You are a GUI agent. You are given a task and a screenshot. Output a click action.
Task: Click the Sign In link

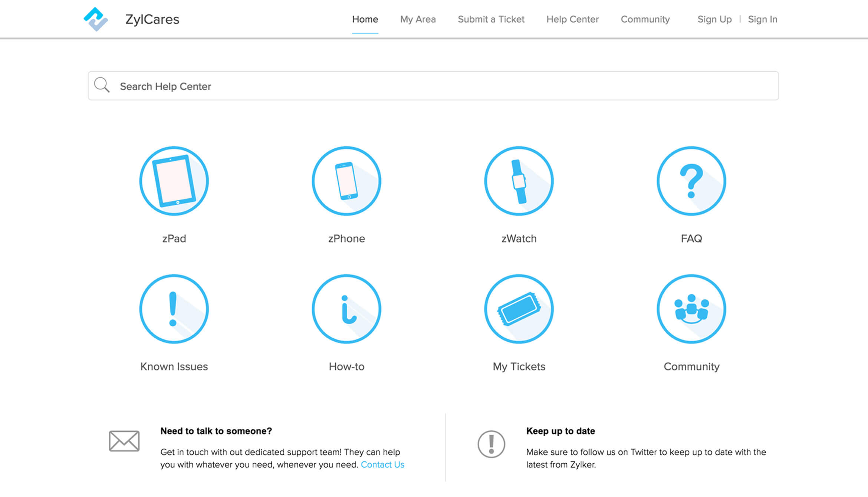(762, 19)
